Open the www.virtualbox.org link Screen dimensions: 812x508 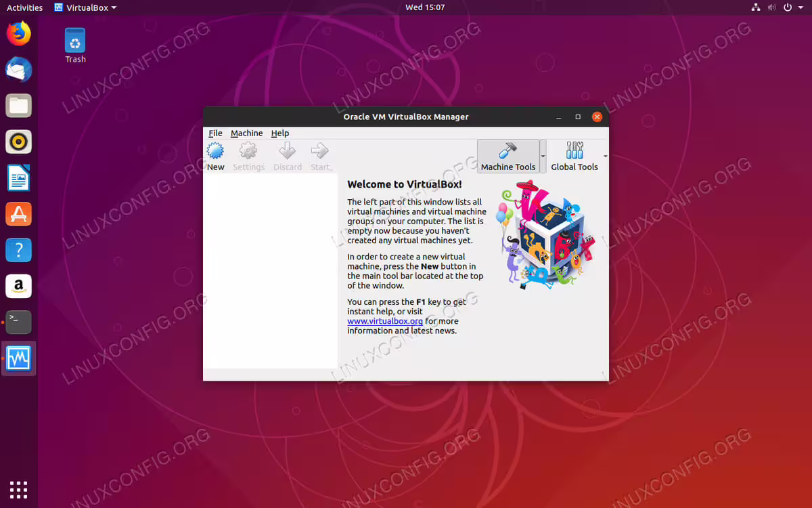tap(385, 321)
